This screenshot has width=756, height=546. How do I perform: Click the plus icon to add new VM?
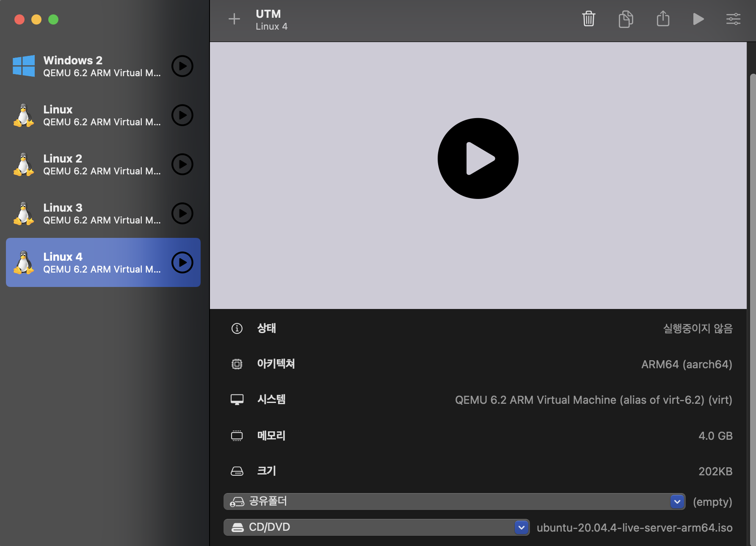point(234,19)
